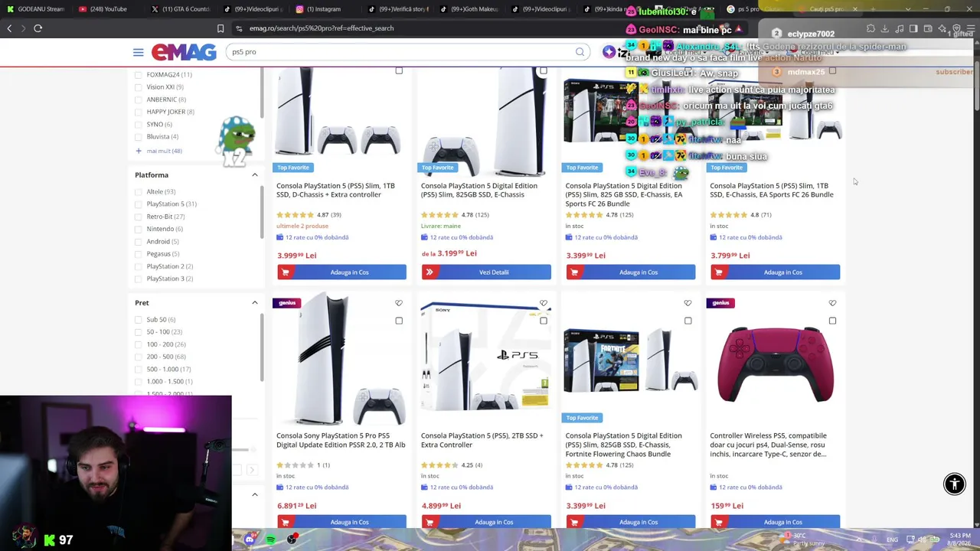Add the 3.799 Lei PS5 bundle to cart
This screenshot has width=980, height=551.
(x=775, y=272)
